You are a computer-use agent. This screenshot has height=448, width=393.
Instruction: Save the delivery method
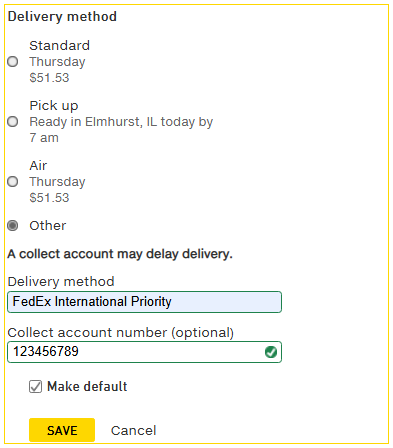pos(62,430)
